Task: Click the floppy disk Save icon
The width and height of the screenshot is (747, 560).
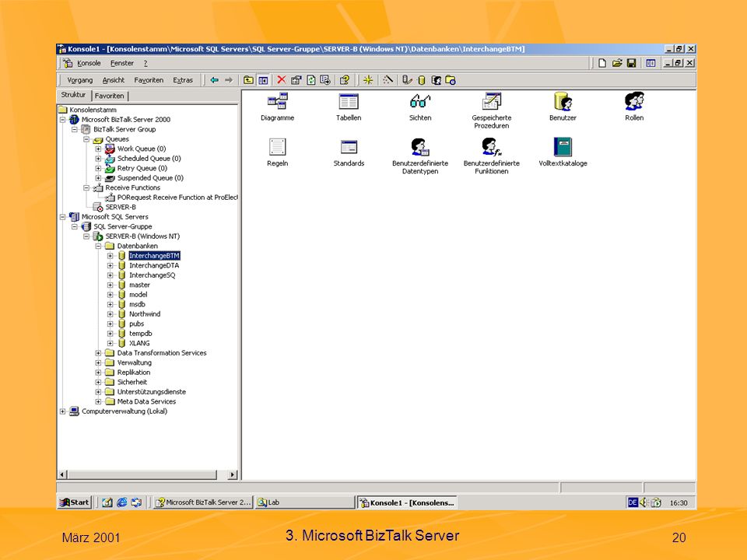Action: click(x=631, y=63)
